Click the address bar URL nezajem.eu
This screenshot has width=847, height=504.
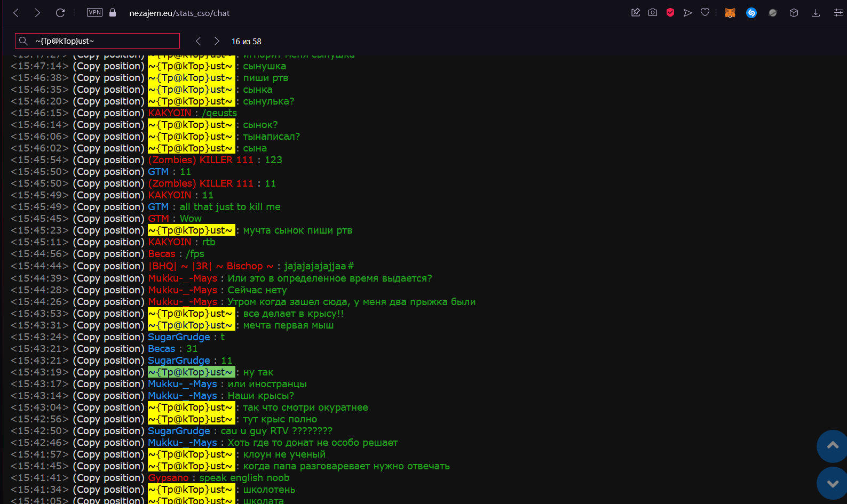coord(179,13)
